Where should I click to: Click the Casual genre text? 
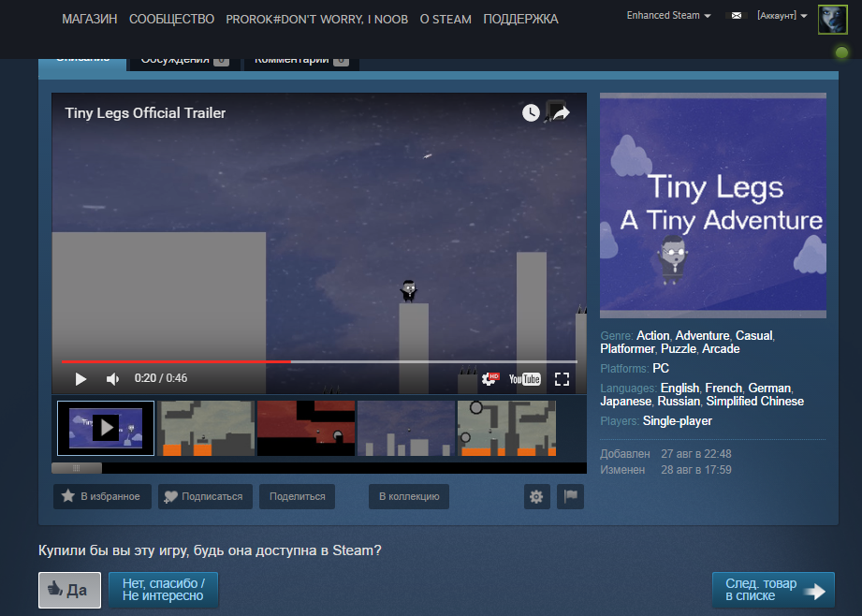[x=753, y=335]
